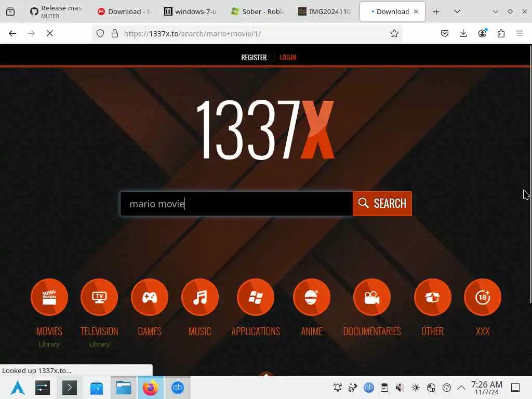Image resolution: width=532 pixels, height=399 pixels.
Task: Stop loading the page
Action: pyautogui.click(x=50, y=33)
